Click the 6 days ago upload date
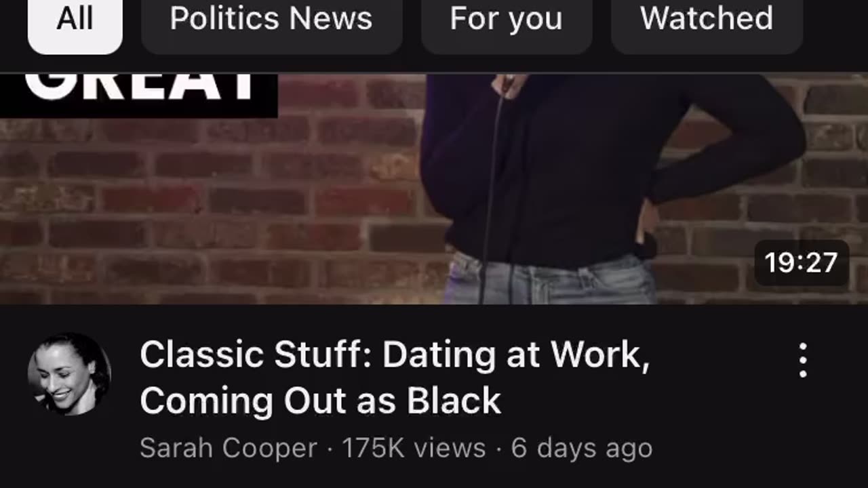 [581, 448]
